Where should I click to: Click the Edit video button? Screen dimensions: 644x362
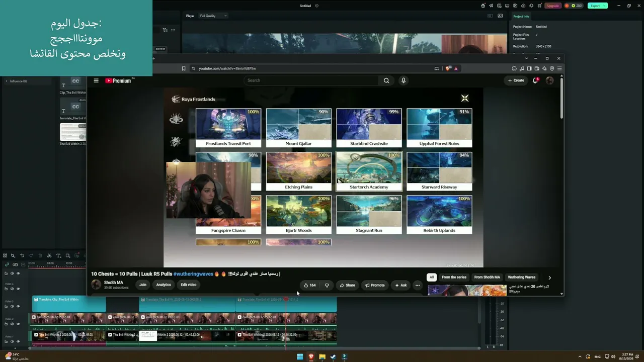189,285
